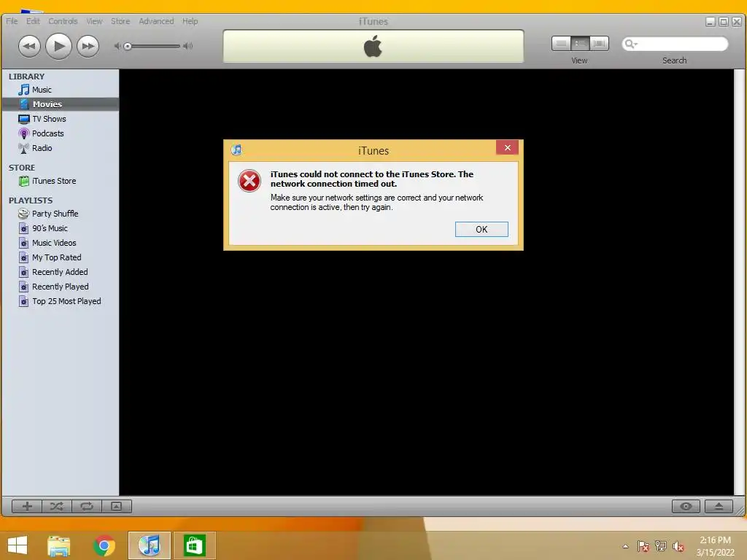
Task: Click the red error icon in dialog
Action: tap(249, 181)
